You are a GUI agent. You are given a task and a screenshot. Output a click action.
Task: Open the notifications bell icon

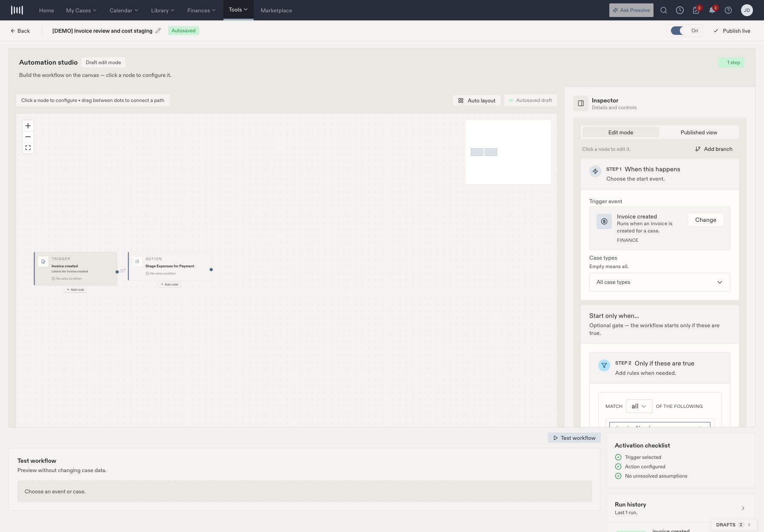click(712, 10)
